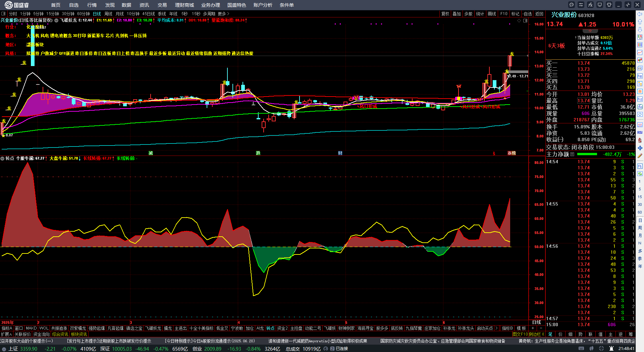The image size is (644, 352).
Task: Click the search icon in bottom status bar
Action: click(x=326, y=349)
